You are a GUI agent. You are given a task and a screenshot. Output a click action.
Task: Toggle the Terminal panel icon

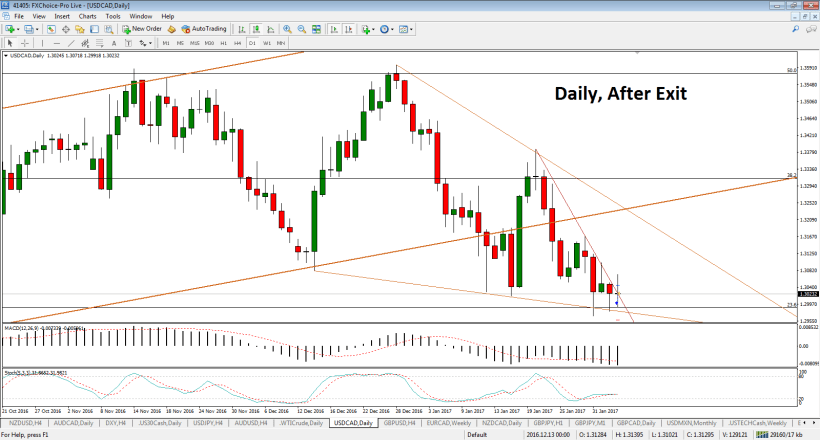pyautogui.click(x=94, y=29)
